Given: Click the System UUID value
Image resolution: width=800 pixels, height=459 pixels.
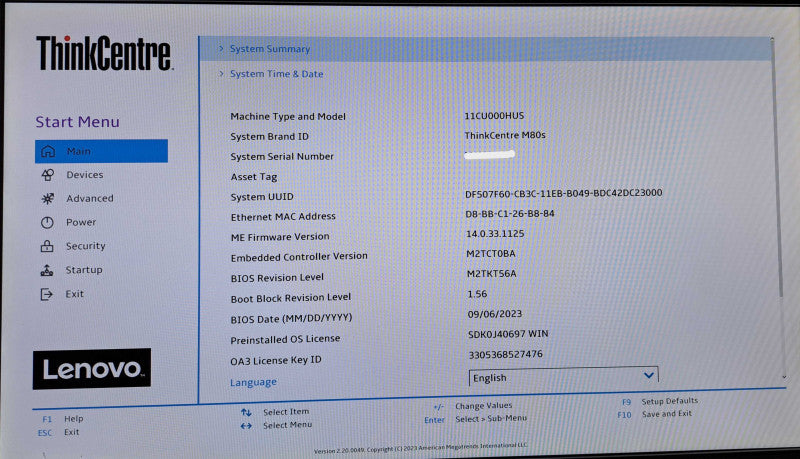Looking at the screenshot, I should click(563, 193).
